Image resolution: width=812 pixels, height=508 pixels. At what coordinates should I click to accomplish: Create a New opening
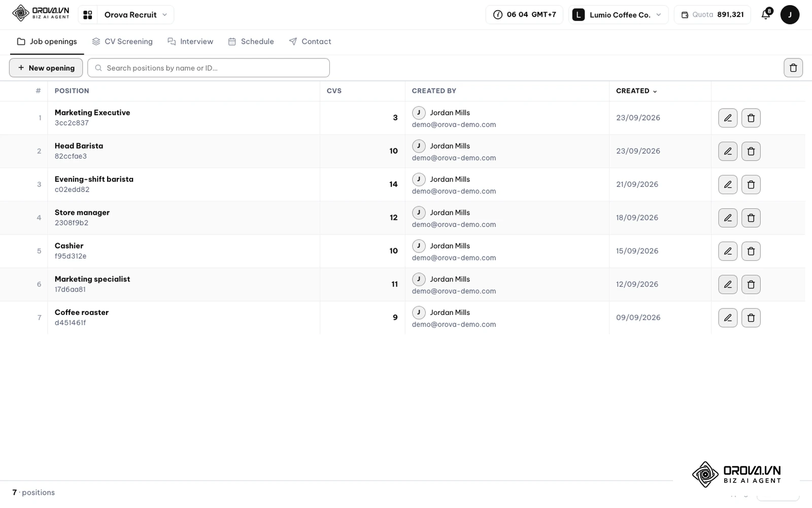coord(46,68)
